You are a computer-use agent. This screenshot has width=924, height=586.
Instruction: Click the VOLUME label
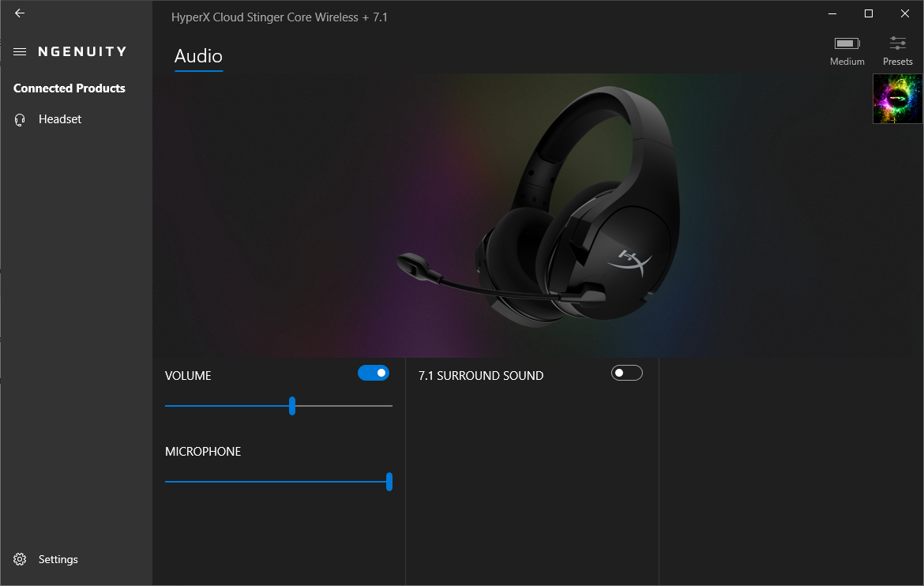pos(188,376)
